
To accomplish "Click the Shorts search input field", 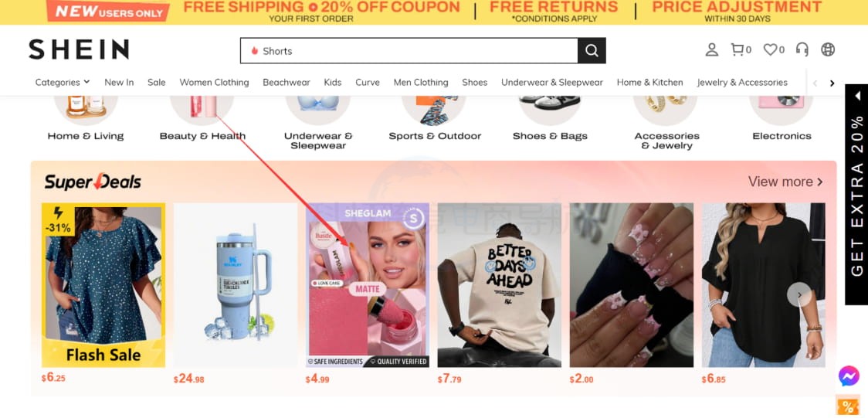I will pyautogui.click(x=409, y=51).
